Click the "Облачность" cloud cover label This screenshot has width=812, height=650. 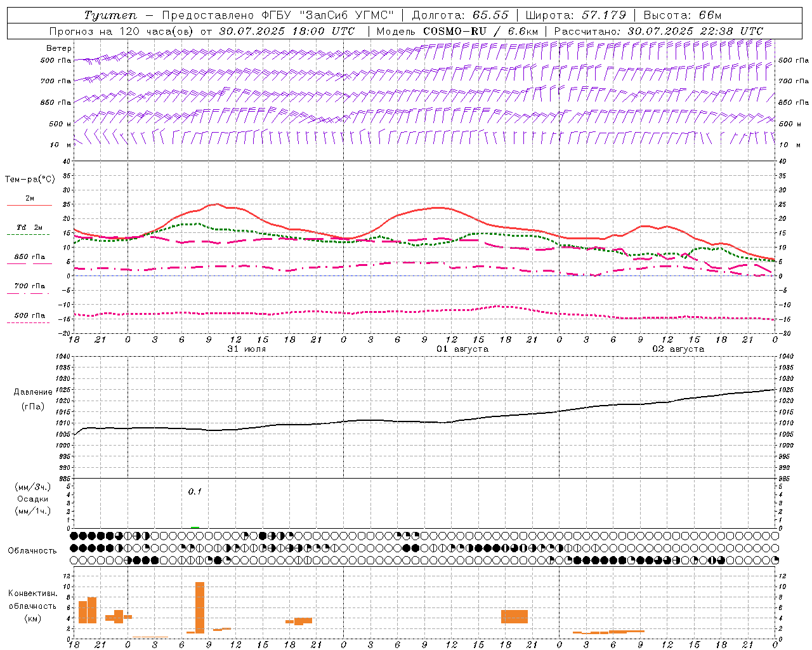click(32, 551)
